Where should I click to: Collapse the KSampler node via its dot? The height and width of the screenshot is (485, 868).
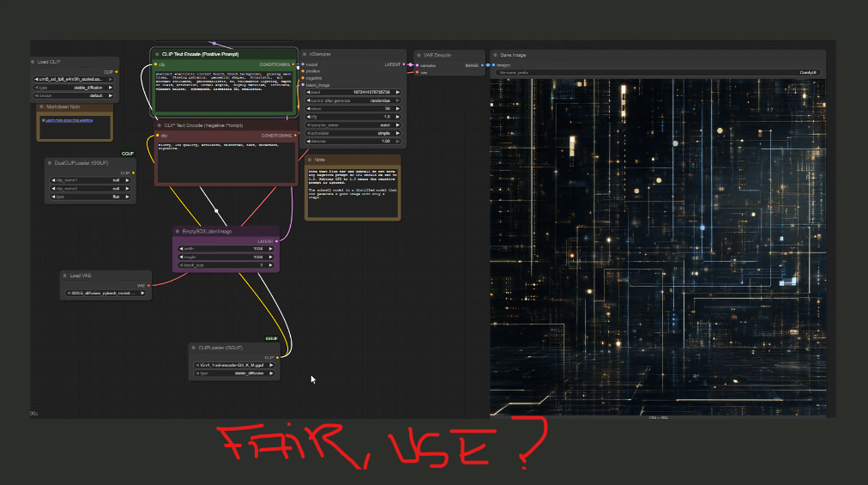coord(305,54)
